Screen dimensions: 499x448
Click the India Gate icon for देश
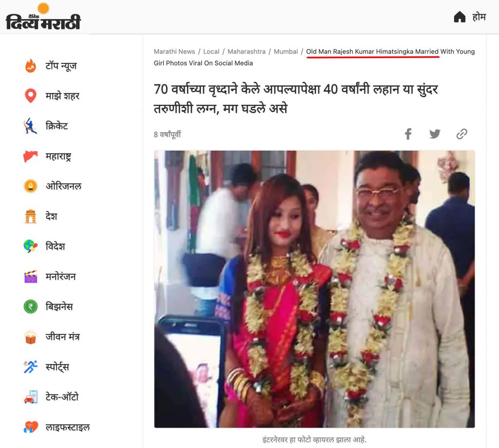(31, 216)
